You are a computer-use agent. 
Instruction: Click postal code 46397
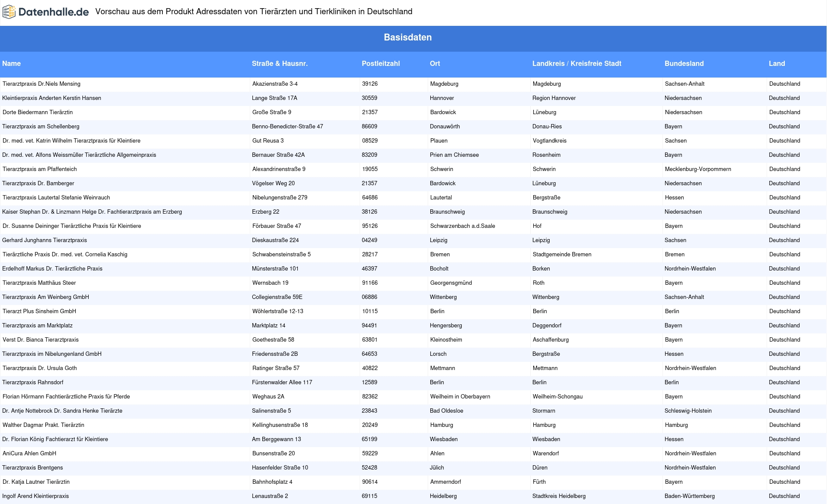pyautogui.click(x=370, y=269)
